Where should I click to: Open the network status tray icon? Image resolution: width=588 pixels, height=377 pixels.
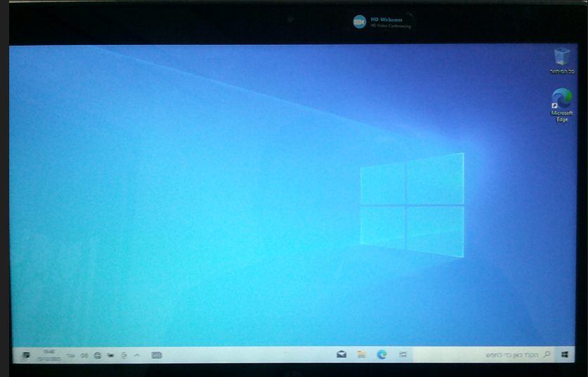click(98, 355)
